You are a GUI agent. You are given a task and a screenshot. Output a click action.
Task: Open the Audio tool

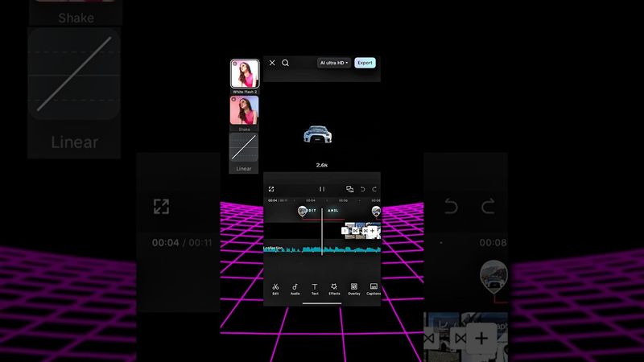(295, 289)
